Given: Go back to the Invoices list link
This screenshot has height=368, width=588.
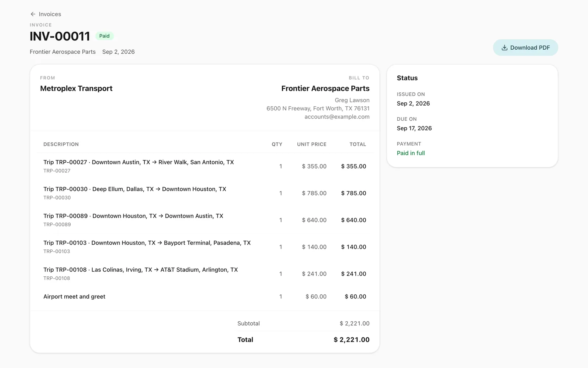Looking at the screenshot, I should (46, 14).
